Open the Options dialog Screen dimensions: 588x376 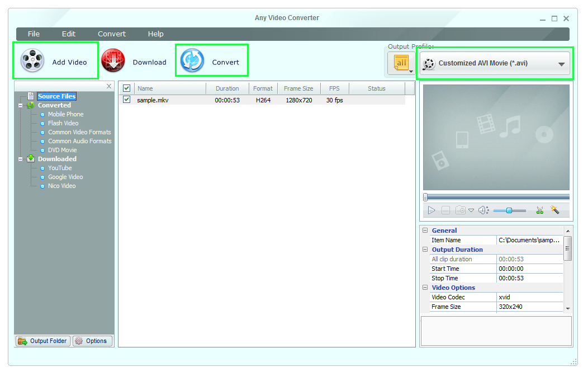[x=92, y=340]
